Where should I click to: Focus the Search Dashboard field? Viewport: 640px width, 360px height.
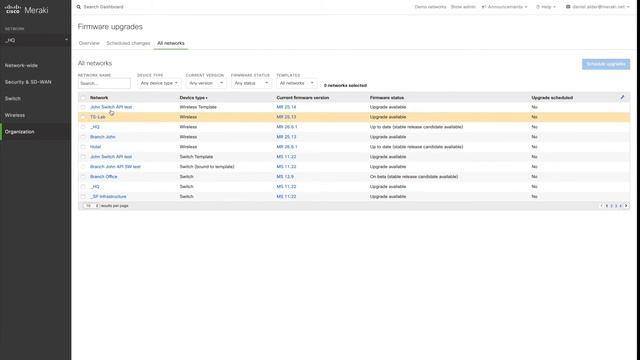103,7
